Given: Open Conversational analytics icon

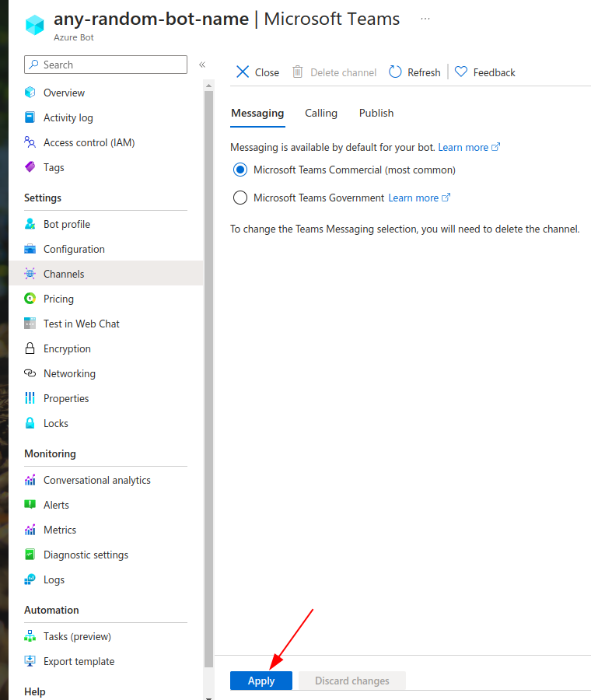Looking at the screenshot, I should coord(30,480).
